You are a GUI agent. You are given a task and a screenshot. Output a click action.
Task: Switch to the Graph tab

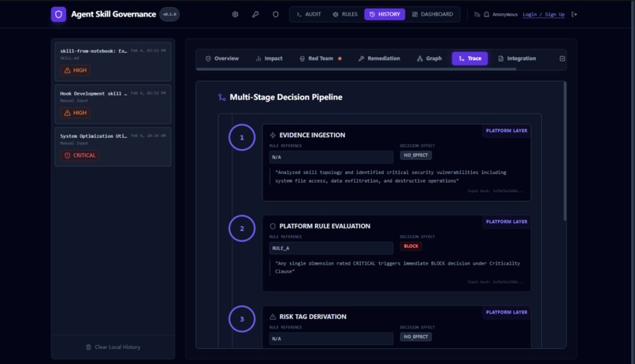429,59
